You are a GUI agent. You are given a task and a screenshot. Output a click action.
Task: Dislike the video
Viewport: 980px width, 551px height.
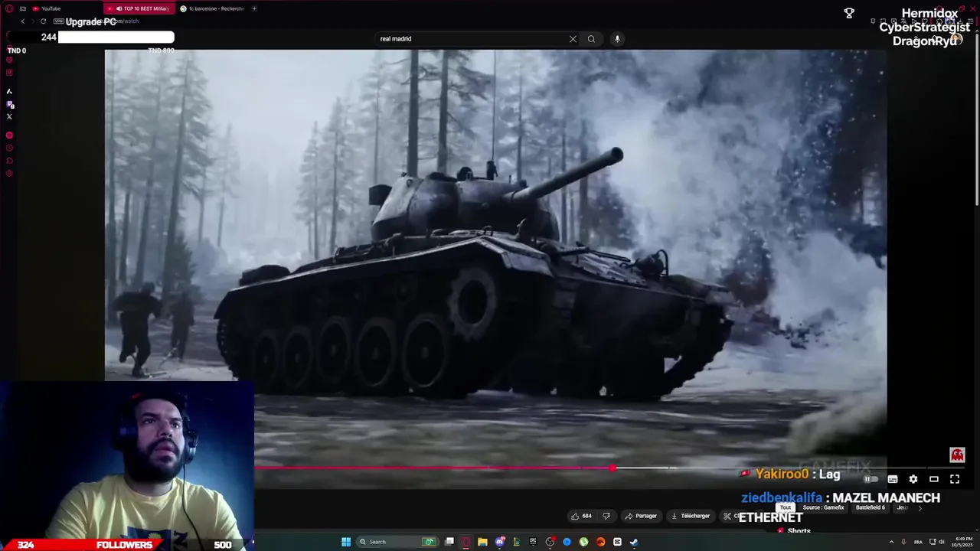[x=606, y=516]
